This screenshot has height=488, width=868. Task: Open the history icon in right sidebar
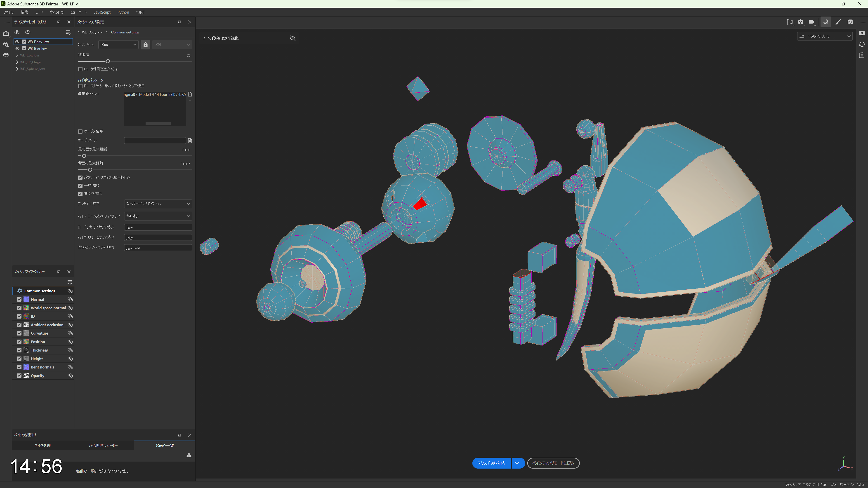point(862,45)
